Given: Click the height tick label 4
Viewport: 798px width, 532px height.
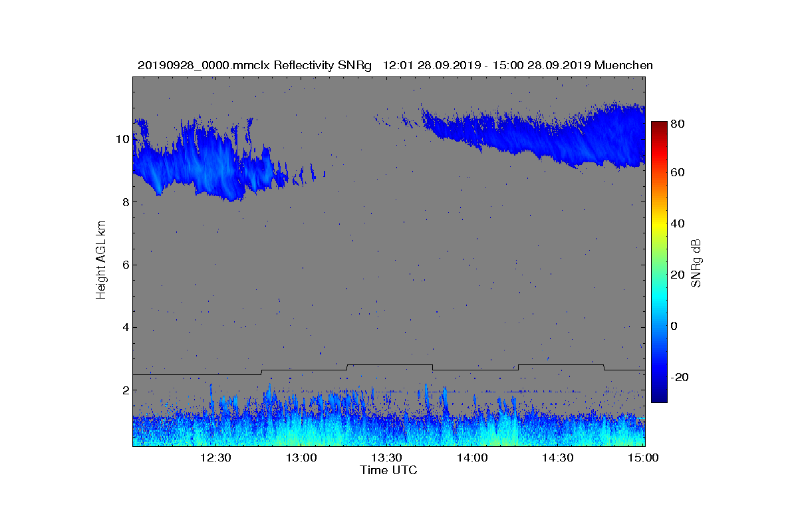Looking at the screenshot, I should point(125,327).
